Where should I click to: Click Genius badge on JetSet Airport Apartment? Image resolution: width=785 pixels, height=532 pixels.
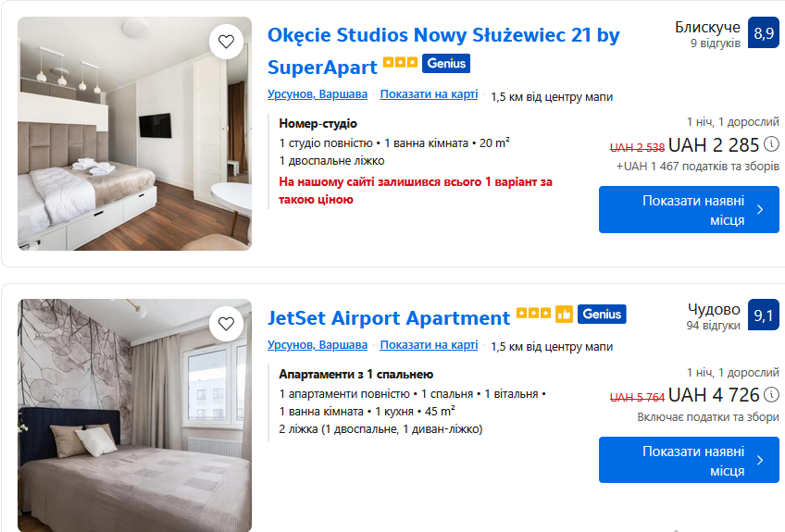click(602, 315)
